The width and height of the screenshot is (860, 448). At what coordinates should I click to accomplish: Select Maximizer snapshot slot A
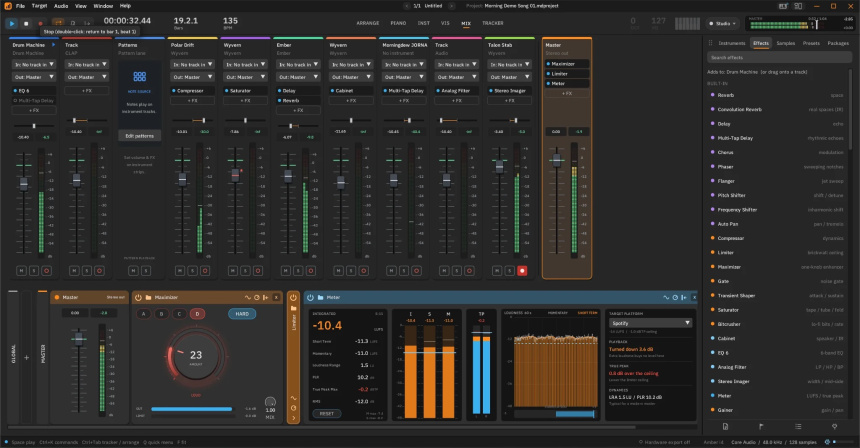click(144, 314)
